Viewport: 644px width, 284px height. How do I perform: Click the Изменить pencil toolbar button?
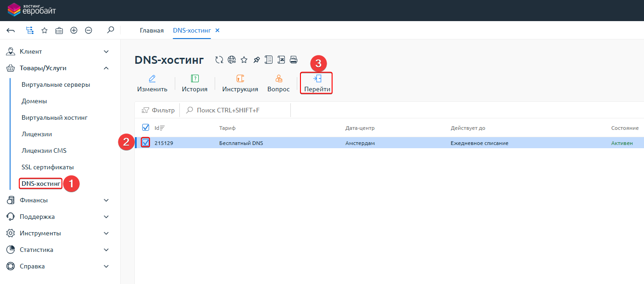[152, 84]
